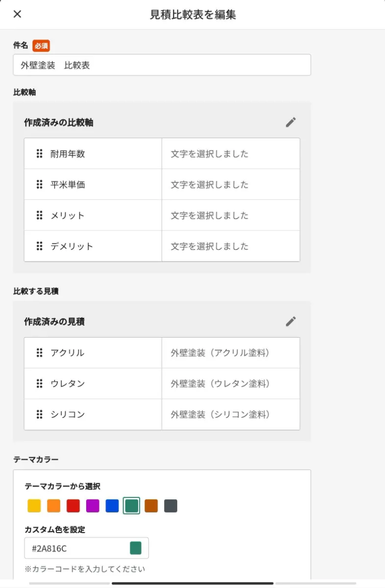Close the 見積比較表を編集 screen with X
This screenshot has height=588, width=385.
[17, 14]
